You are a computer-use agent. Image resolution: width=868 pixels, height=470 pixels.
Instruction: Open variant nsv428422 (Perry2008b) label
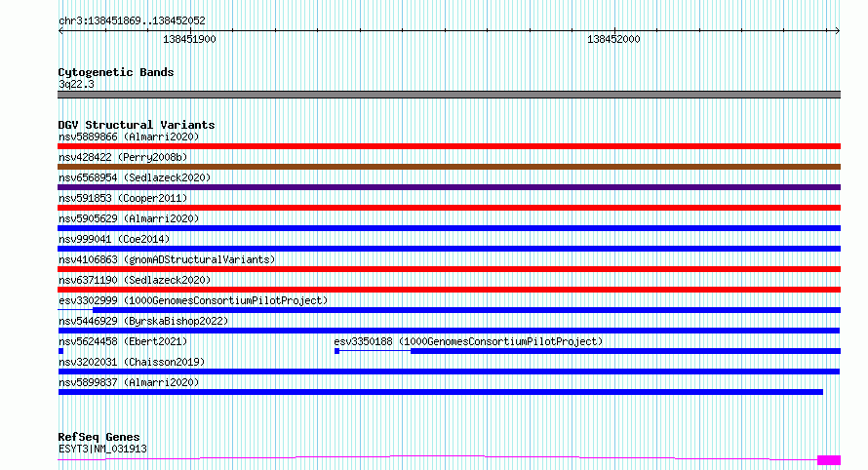(x=123, y=157)
